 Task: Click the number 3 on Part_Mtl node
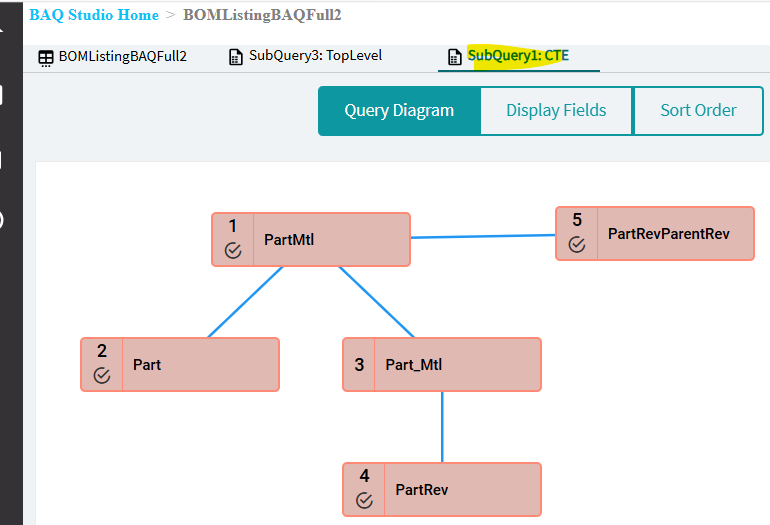359,364
